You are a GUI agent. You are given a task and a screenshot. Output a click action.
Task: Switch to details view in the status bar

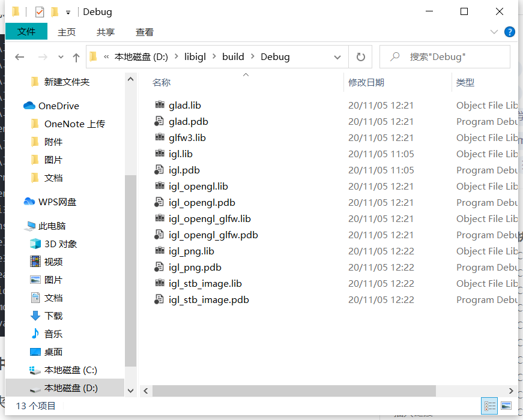pyautogui.click(x=489, y=406)
